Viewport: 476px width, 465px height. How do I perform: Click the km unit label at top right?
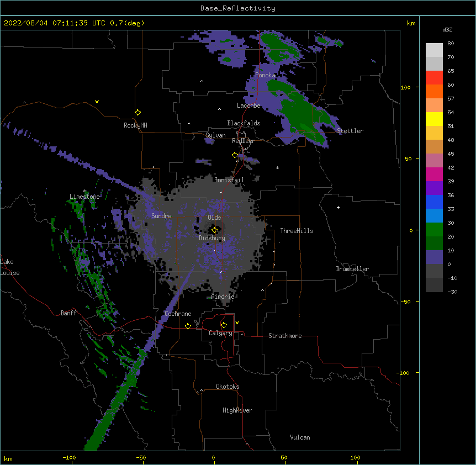coord(411,23)
